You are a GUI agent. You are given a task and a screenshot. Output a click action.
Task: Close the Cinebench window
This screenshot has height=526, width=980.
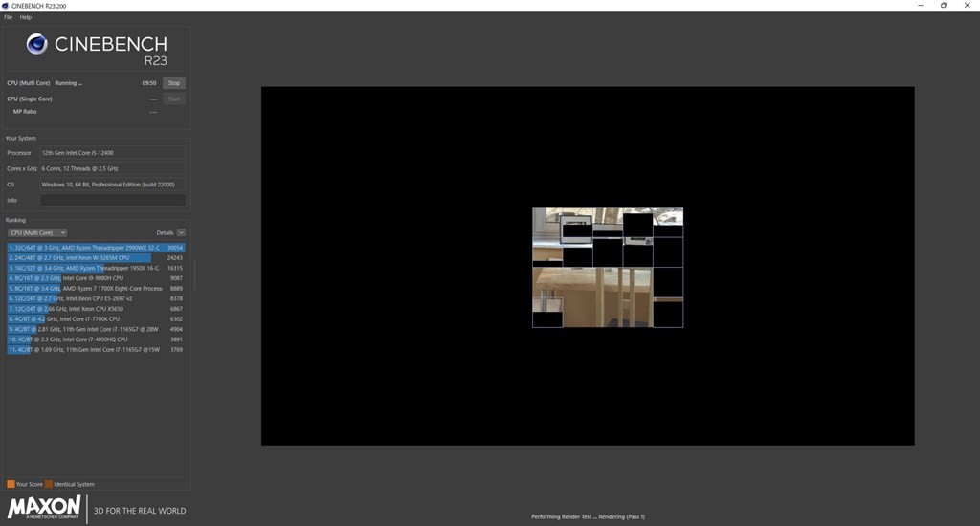pyautogui.click(x=967, y=5)
